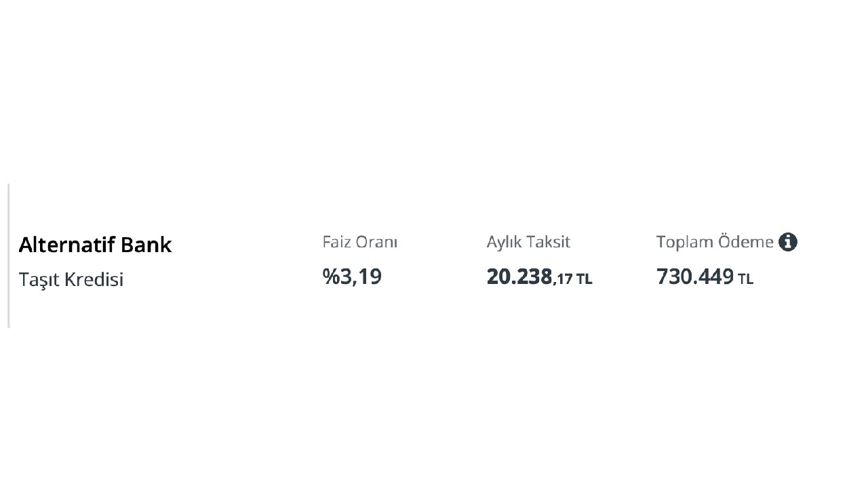Click the Aylık Taksit column label
Viewport: 868px width, 488px height.
pyautogui.click(x=528, y=242)
